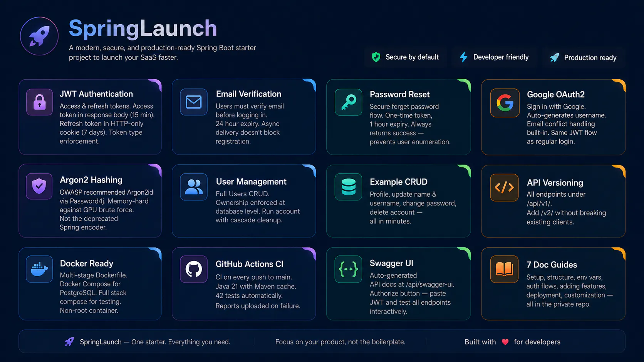
Task: Click 'Access & refresh tokens' JWT description text
Action: [x=95, y=106]
